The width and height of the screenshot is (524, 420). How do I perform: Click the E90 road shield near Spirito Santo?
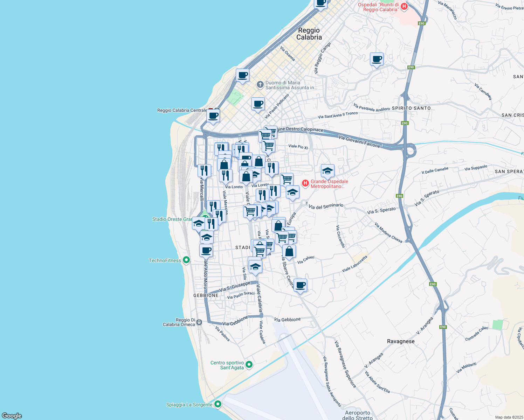[x=405, y=123]
